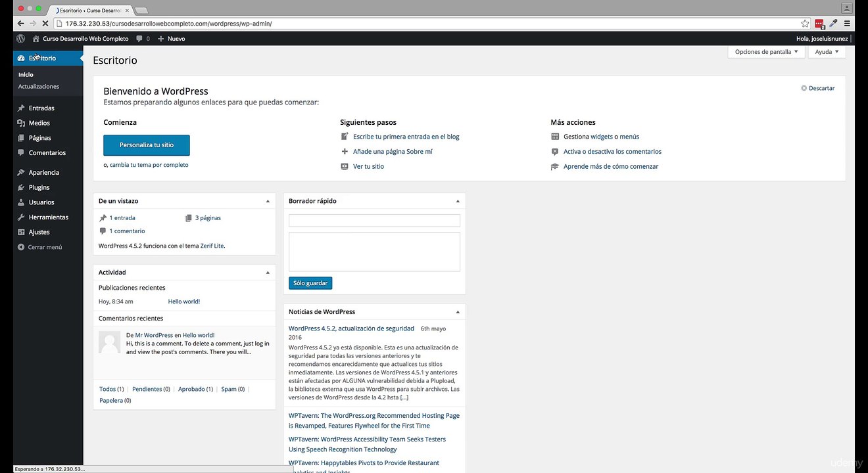868x473 pixels.
Task: Open the Zerif Lite theme link
Action: [x=212, y=246]
